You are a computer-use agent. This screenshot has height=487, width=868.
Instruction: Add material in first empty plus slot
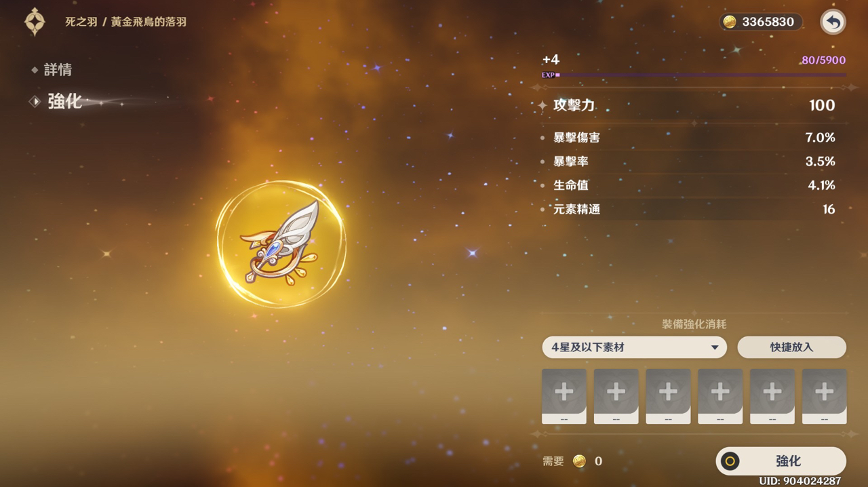(564, 396)
